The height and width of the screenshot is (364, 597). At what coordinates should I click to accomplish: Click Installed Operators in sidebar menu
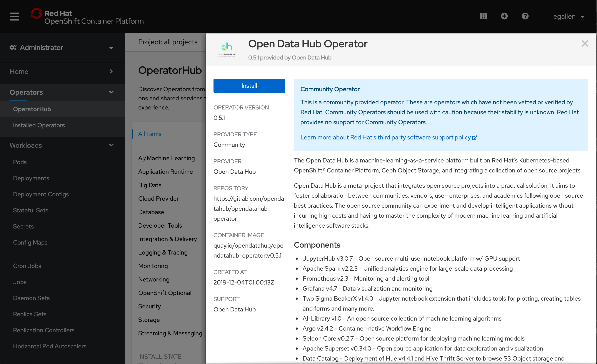(39, 125)
